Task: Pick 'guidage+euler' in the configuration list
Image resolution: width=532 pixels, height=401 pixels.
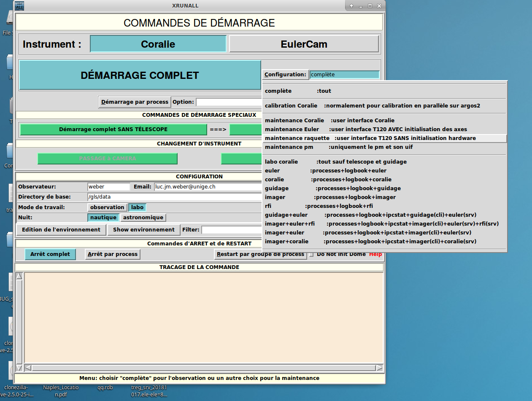Action: [x=286, y=215]
